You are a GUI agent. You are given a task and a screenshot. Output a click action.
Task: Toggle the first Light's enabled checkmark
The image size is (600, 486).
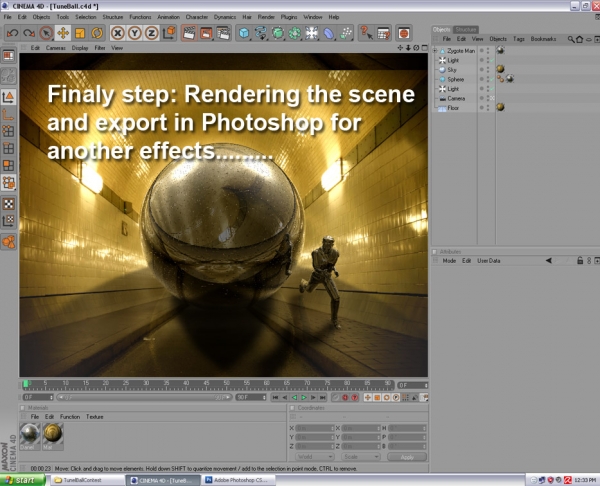click(x=492, y=60)
